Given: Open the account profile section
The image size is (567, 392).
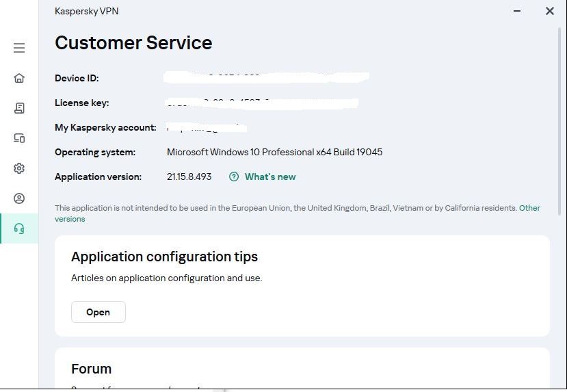Looking at the screenshot, I should point(19,198).
